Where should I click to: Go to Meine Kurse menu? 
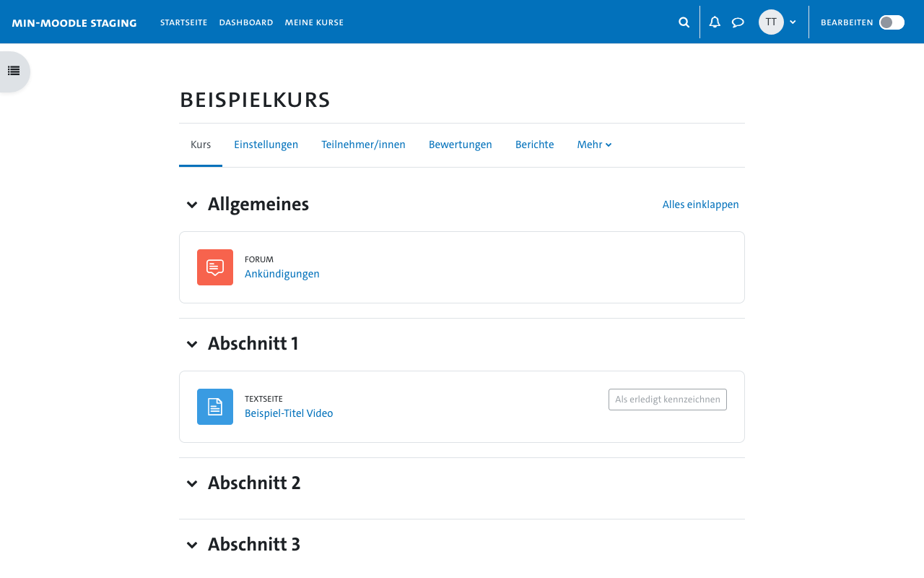point(314,22)
